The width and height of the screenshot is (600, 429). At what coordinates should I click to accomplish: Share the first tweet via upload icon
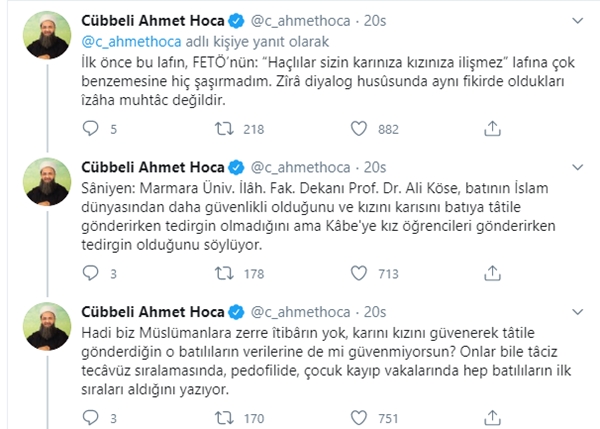coord(492,129)
